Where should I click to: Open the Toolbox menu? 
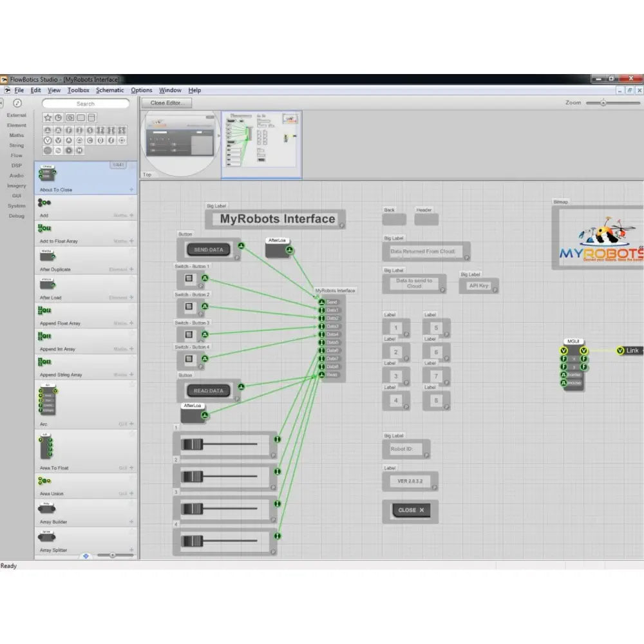coord(79,90)
